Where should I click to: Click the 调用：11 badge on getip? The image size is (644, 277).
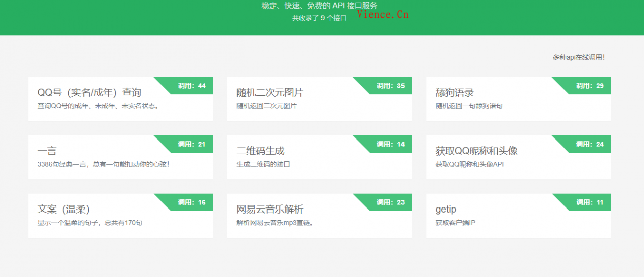590,202
